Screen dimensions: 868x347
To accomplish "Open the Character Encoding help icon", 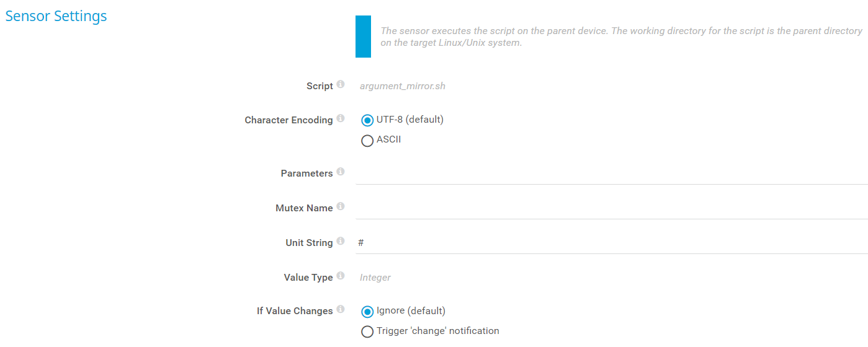I will (x=341, y=119).
